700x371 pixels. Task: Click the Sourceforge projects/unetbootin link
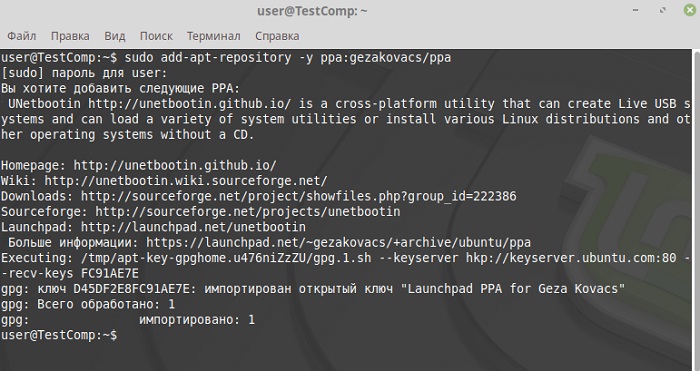248,212
